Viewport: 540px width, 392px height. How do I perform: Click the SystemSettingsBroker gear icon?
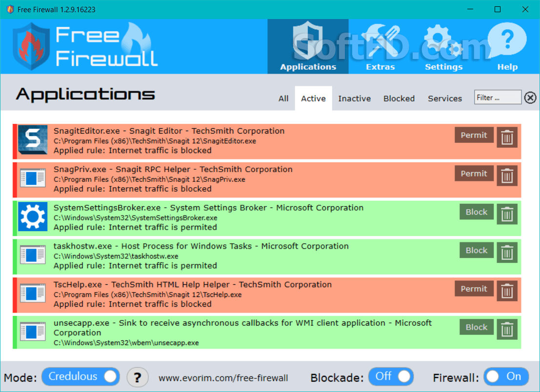[x=33, y=216]
